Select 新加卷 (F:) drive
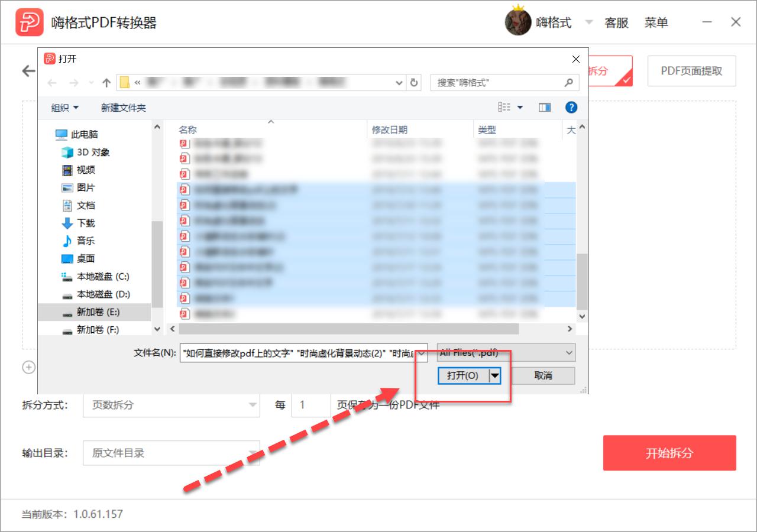 point(90,330)
